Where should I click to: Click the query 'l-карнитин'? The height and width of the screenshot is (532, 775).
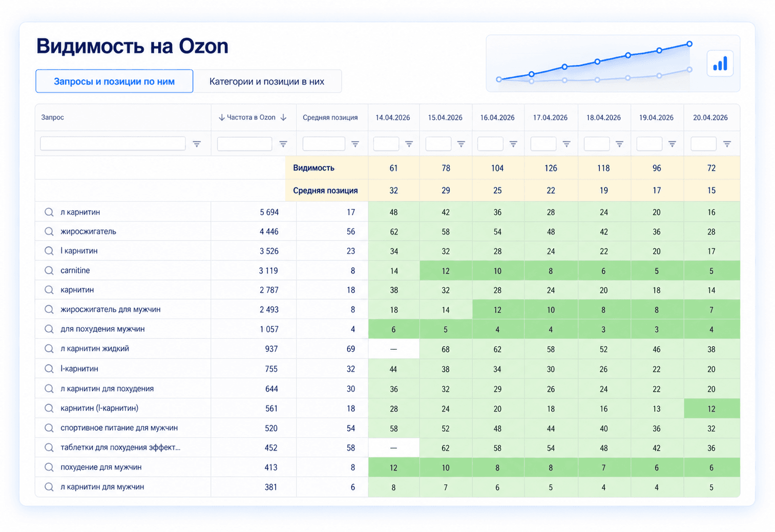(x=79, y=369)
